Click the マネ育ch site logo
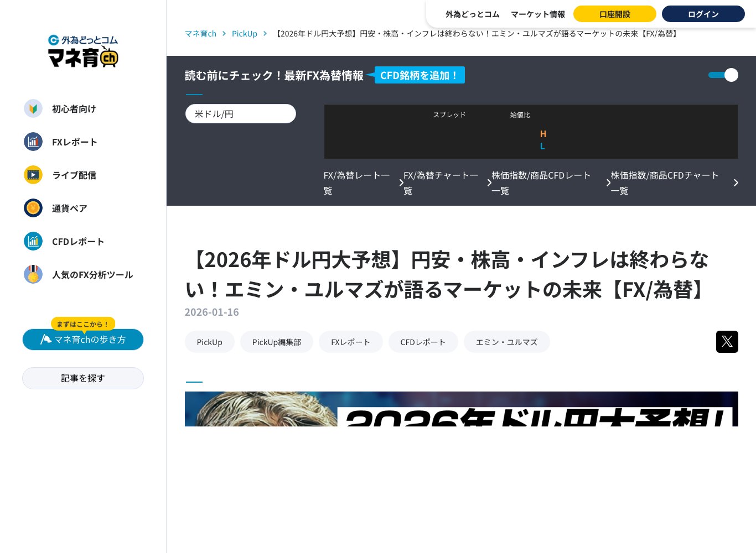Image resolution: width=756 pixels, height=553 pixels. coord(83,51)
